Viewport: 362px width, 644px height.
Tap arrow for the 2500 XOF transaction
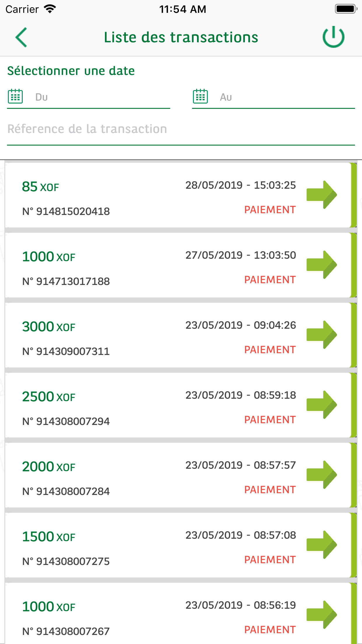(x=321, y=405)
